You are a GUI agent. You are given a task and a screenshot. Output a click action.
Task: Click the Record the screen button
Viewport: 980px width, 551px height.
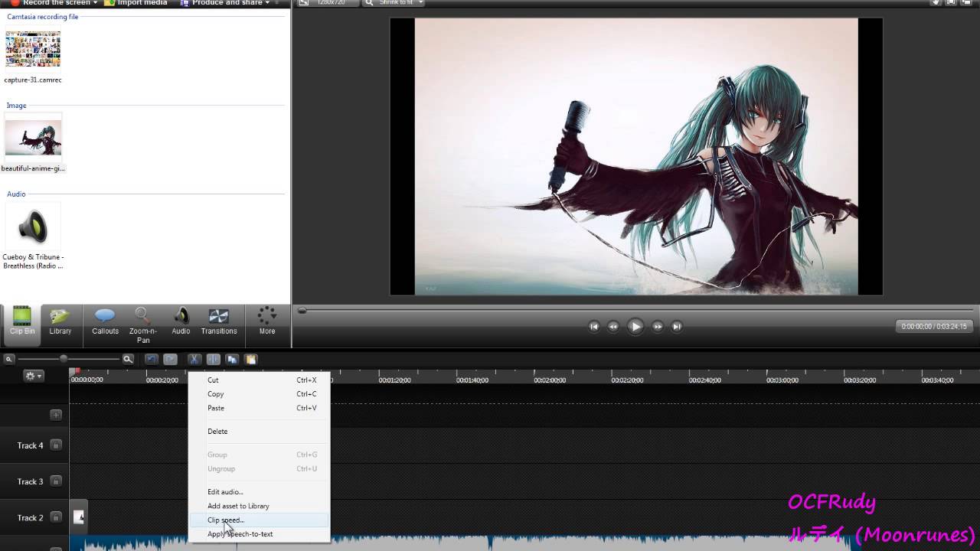[x=54, y=3]
